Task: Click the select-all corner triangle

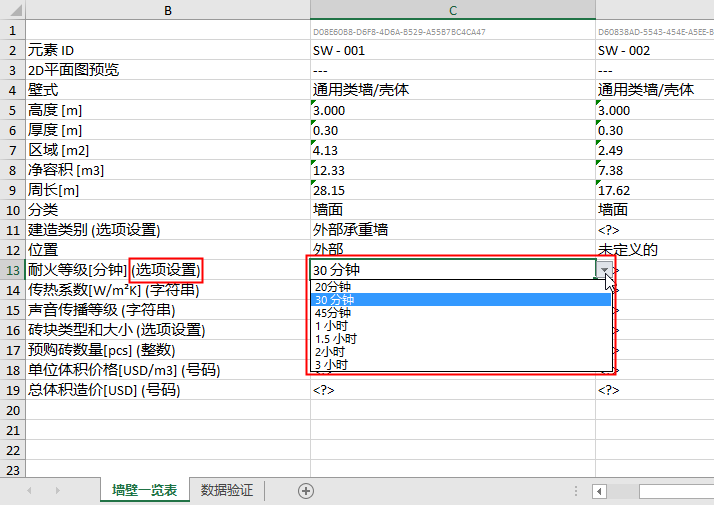Action: point(15,10)
